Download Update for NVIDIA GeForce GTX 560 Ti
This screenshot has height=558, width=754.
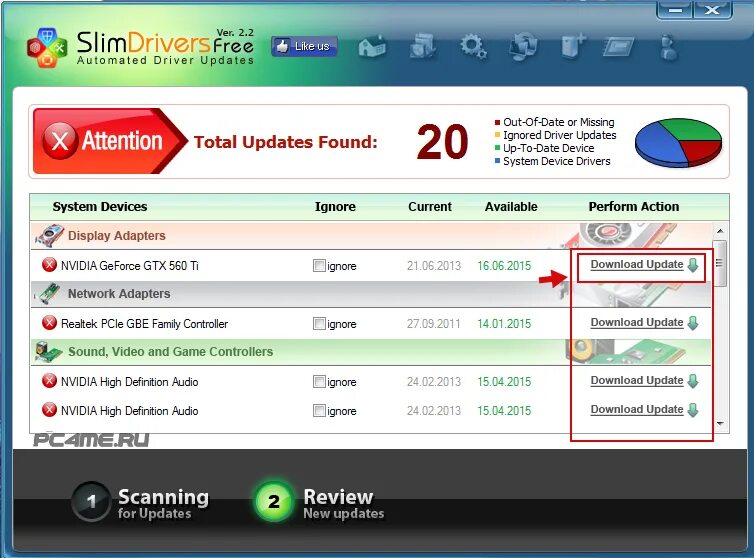point(637,265)
